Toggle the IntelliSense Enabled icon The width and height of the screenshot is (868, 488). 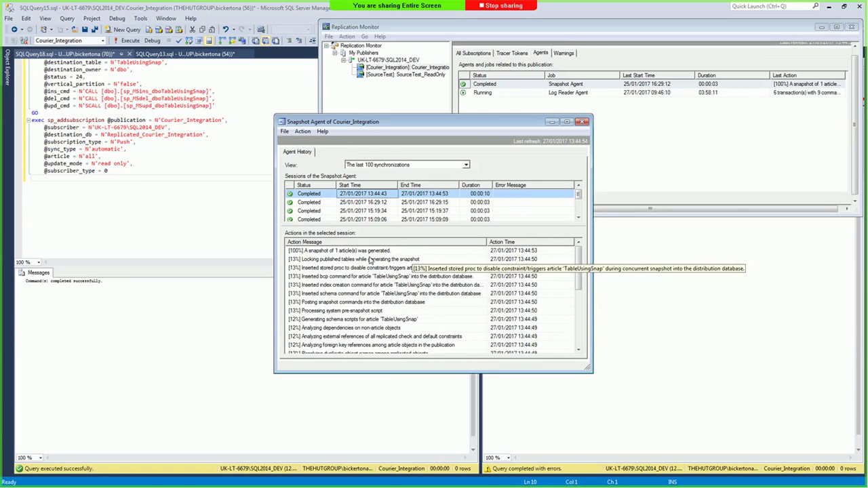pyautogui.click(x=209, y=41)
